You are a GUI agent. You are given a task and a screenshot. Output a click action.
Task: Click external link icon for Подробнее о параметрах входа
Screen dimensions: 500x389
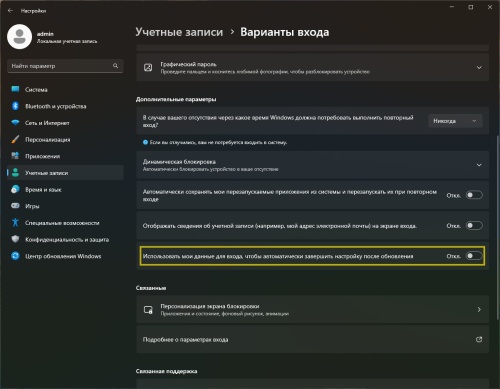479,339
